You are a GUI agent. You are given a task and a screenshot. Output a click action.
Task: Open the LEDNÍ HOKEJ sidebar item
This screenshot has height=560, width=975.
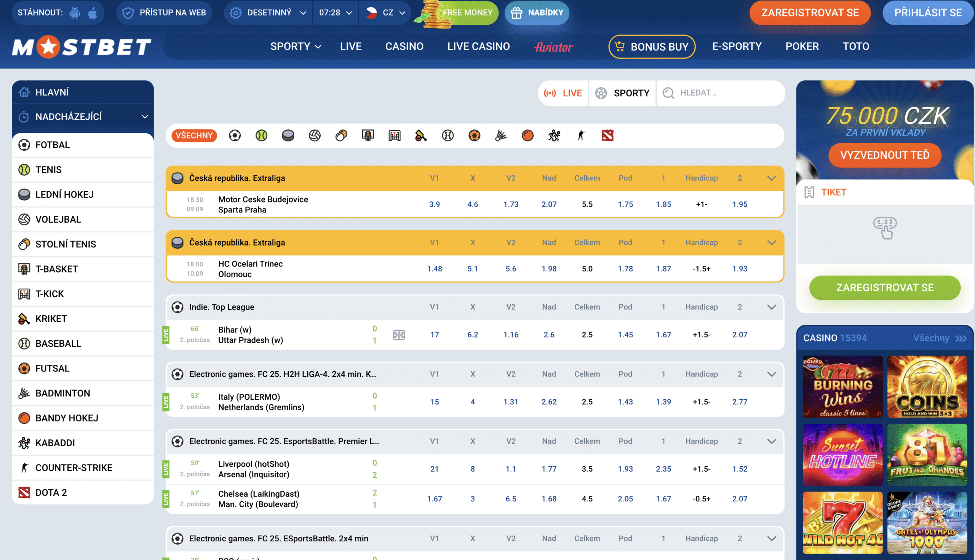pos(83,195)
